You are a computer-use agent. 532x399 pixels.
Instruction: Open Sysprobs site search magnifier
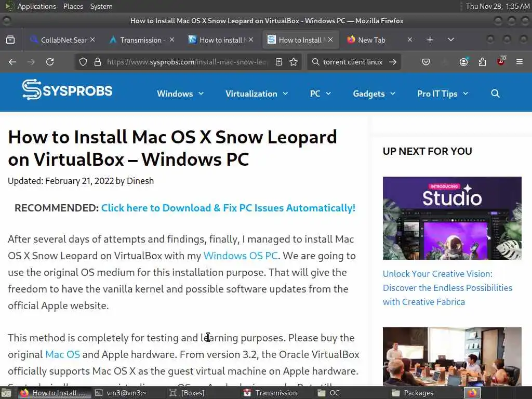pyautogui.click(x=495, y=94)
